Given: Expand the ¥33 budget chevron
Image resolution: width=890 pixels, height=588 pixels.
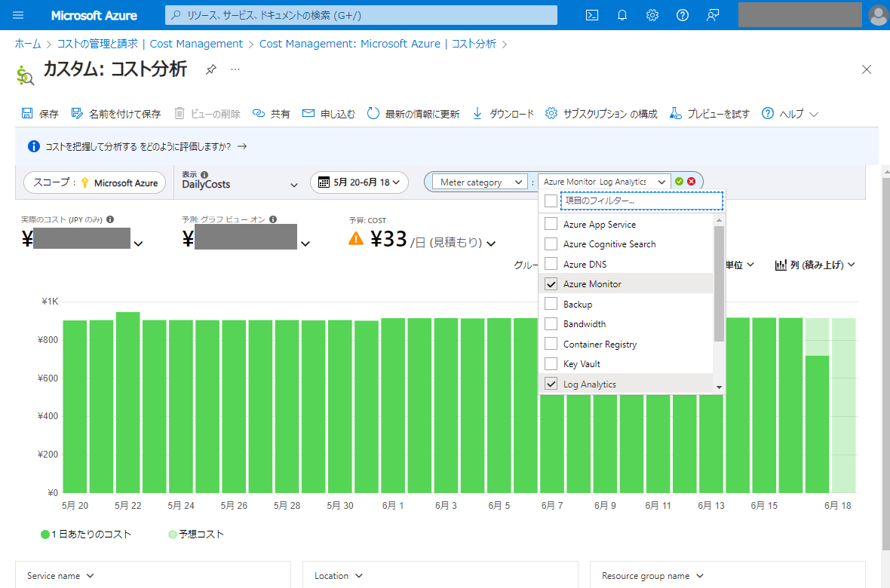Looking at the screenshot, I should (491, 243).
